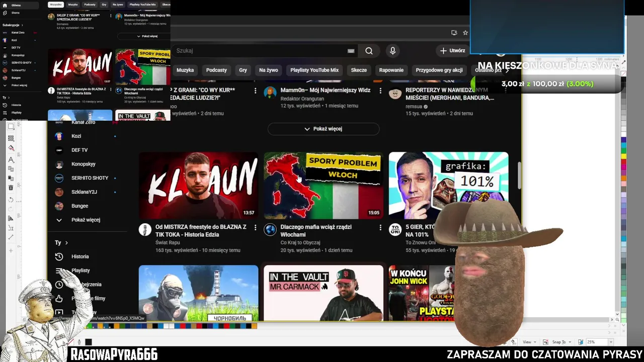The width and height of the screenshot is (644, 362).
Task: Select the Text (A) tool in toolbox
Action: click(x=11, y=159)
